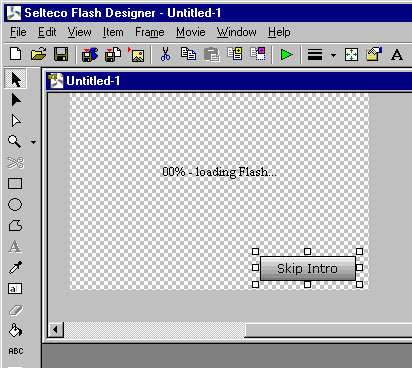
Task: Click the bottom-center selection handle of Skip Intro
Action: coord(307,284)
